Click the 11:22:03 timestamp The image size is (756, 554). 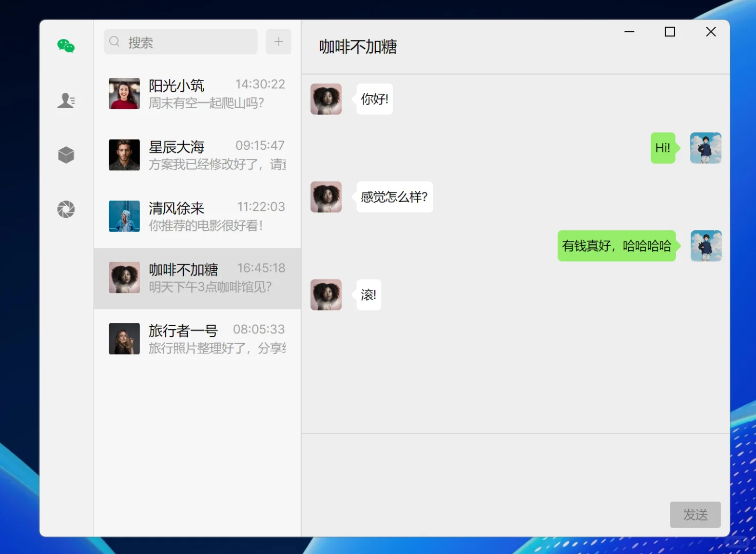pos(261,207)
